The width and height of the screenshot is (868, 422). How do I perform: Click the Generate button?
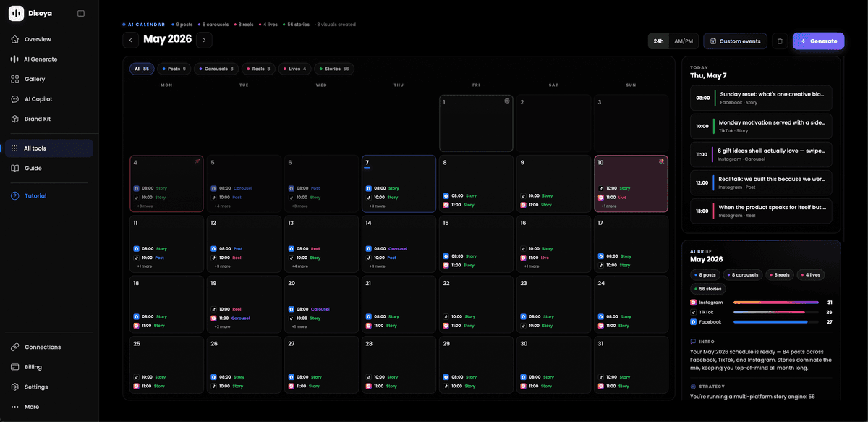(819, 41)
